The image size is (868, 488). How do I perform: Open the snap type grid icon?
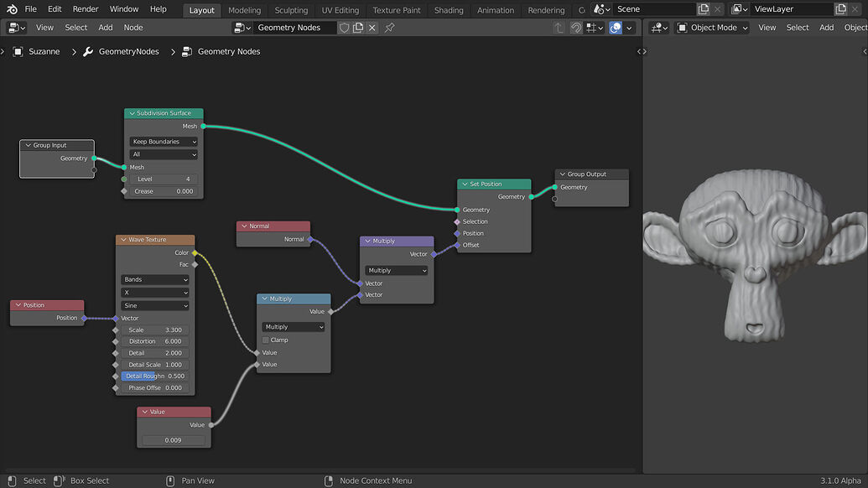595,28
